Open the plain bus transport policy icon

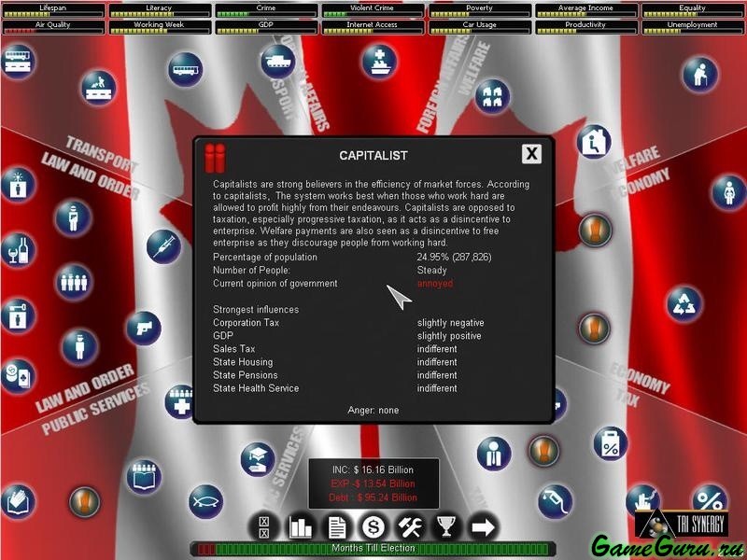point(185,69)
